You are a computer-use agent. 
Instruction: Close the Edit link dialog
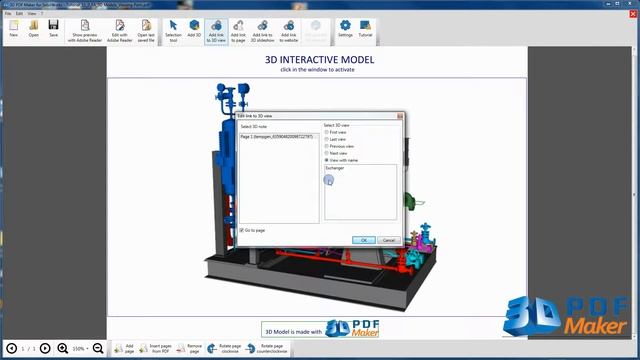pyautogui.click(x=400, y=116)
